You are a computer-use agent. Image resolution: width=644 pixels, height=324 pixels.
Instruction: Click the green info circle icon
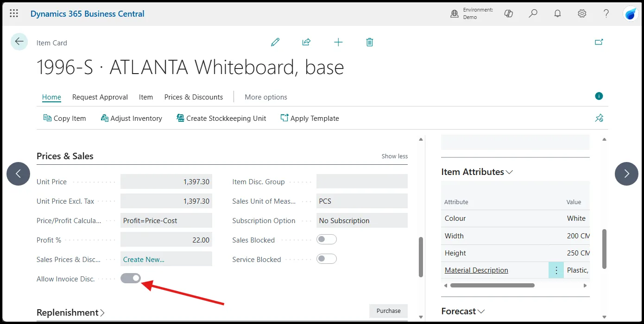(599, 96)
